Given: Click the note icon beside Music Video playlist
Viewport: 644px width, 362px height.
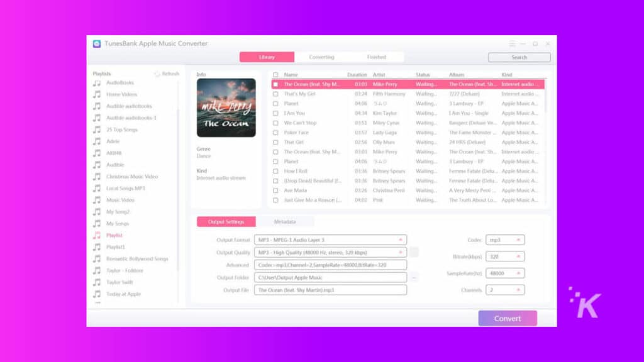Looking at the screenshot, I should point(97,200).
